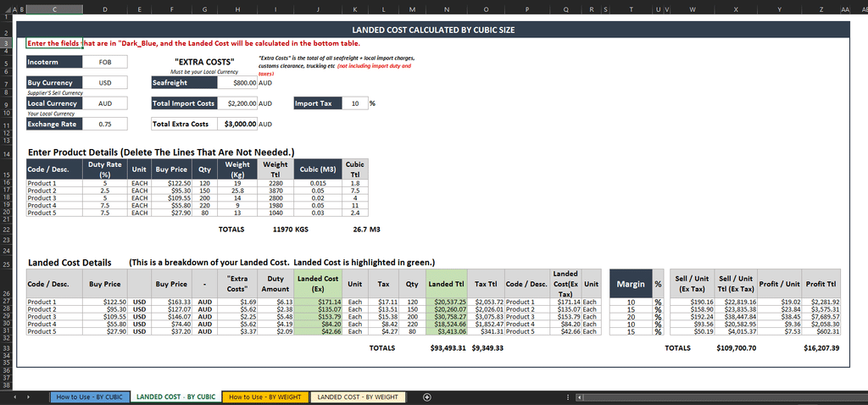Open the 'How to Use - BY CUBIC' sheet tab
The width and height of the screenshot is (868, 405).
(90, 397)
